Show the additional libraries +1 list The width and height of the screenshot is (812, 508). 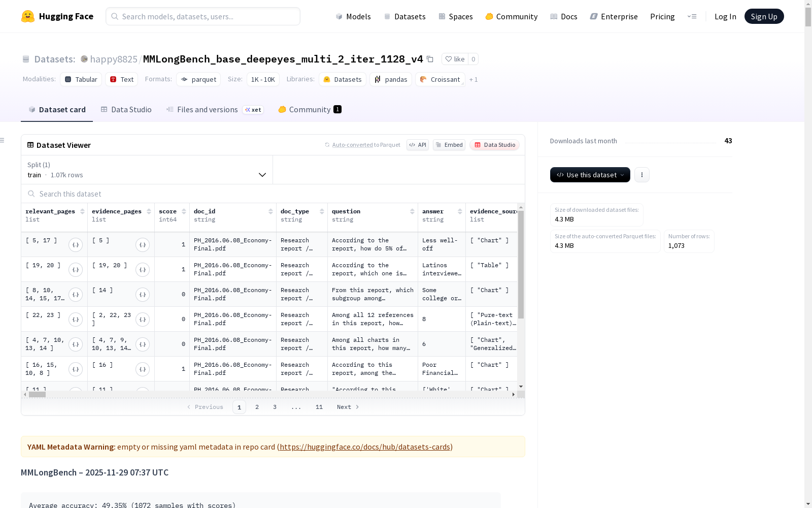(x=473, y=79)
